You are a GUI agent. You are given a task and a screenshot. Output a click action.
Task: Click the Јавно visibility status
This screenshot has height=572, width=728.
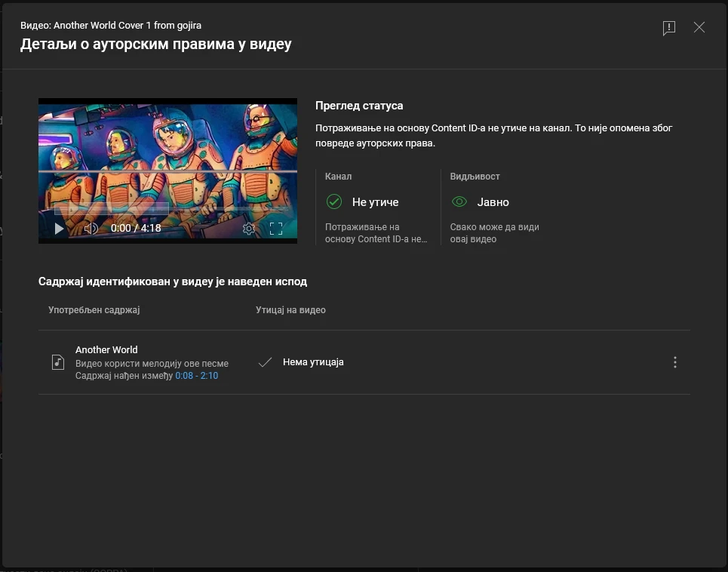tap(493, 202)
